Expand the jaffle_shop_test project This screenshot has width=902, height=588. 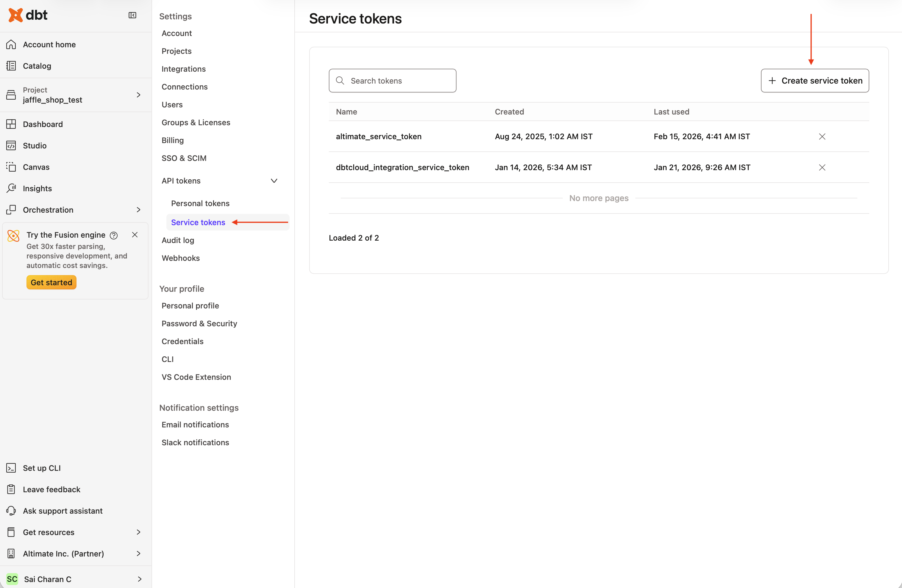138,95
